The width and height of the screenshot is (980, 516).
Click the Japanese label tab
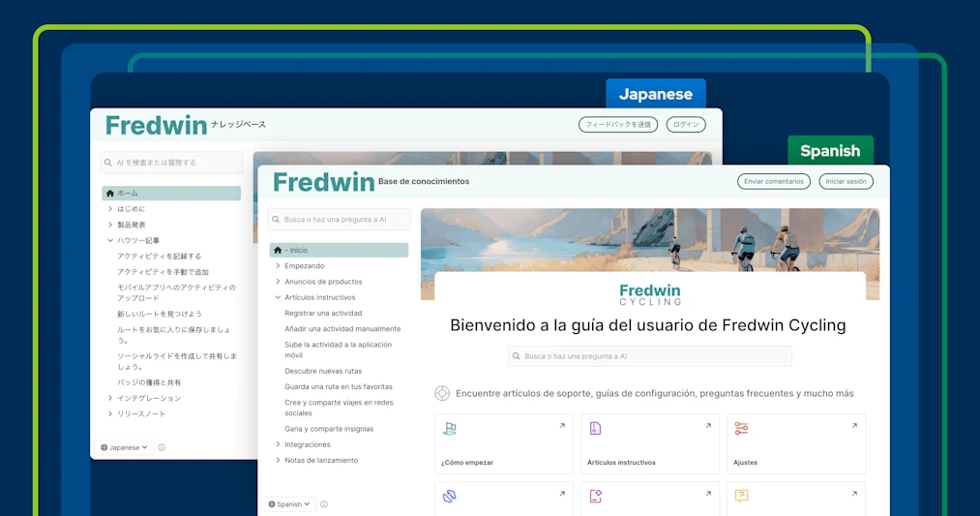pyautogui.click(x=656, y=94)
